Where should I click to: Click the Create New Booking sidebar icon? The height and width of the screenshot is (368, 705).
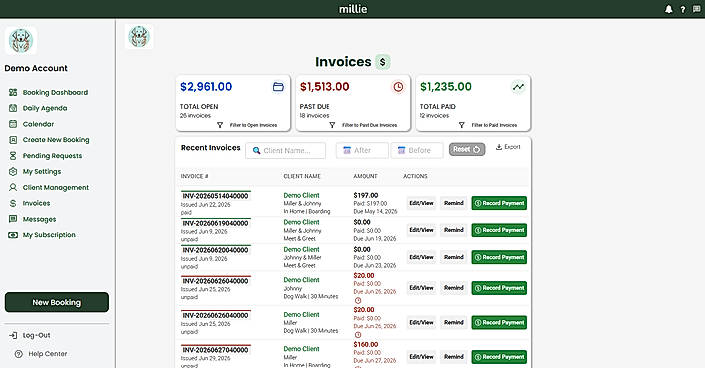click(13, 140)
